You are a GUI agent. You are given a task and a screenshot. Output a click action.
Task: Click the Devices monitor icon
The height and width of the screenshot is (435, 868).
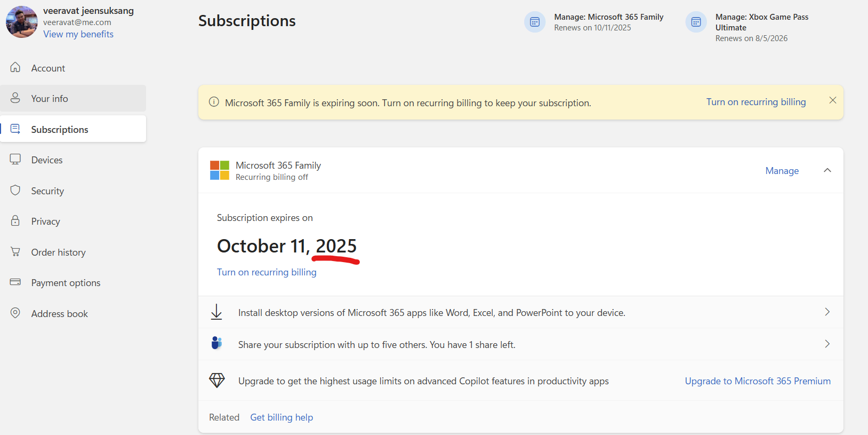pyautogui.click(x=15, y=160)
